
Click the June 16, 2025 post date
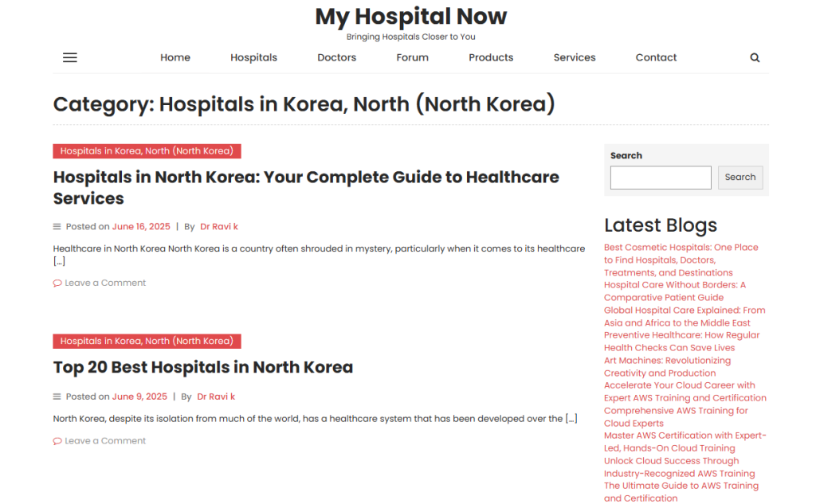point(139,227)
